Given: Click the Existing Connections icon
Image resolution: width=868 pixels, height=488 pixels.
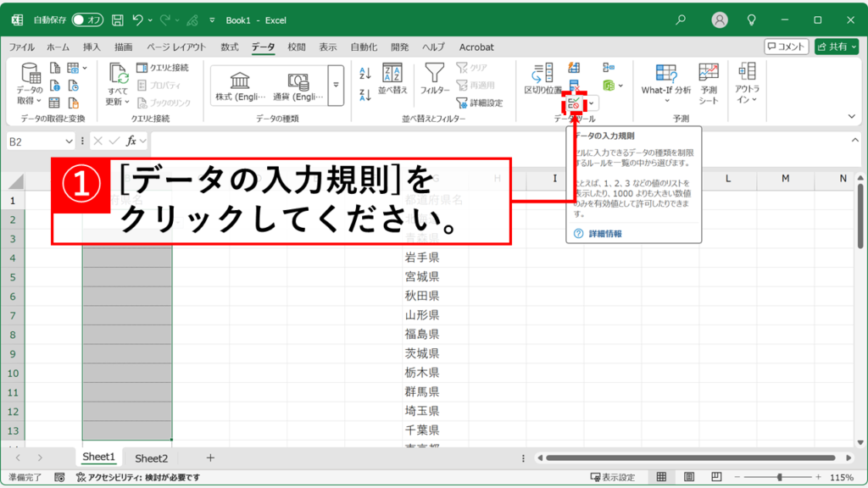Looking at the screenshot, I should 74,103.
